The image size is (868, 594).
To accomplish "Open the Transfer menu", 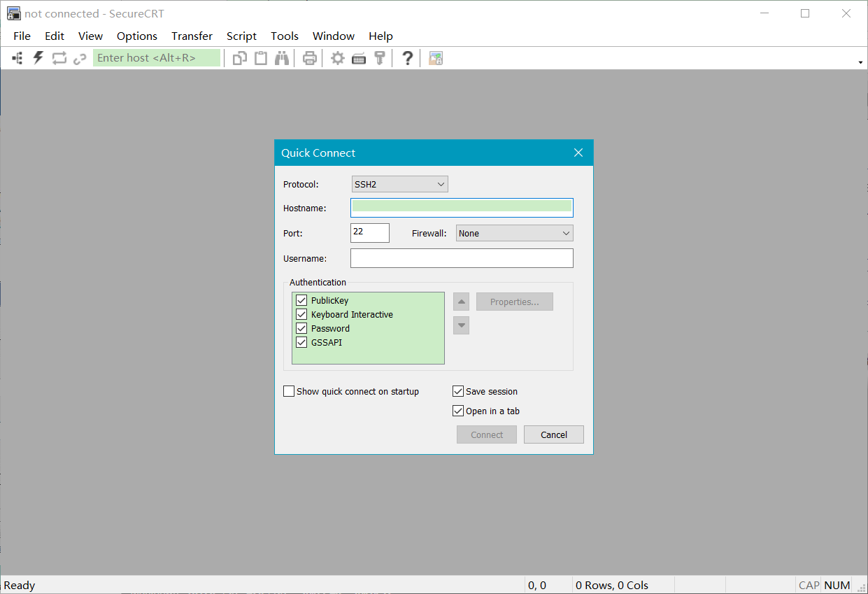I will (192, 36).
